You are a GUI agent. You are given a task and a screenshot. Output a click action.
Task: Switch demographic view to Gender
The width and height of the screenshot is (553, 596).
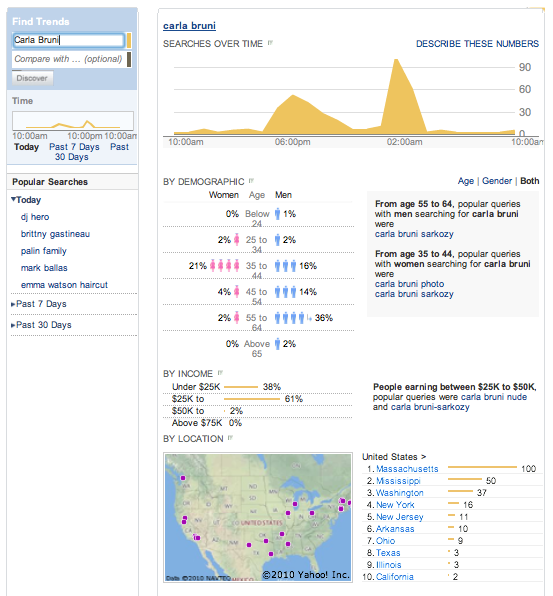click(497, 181)
